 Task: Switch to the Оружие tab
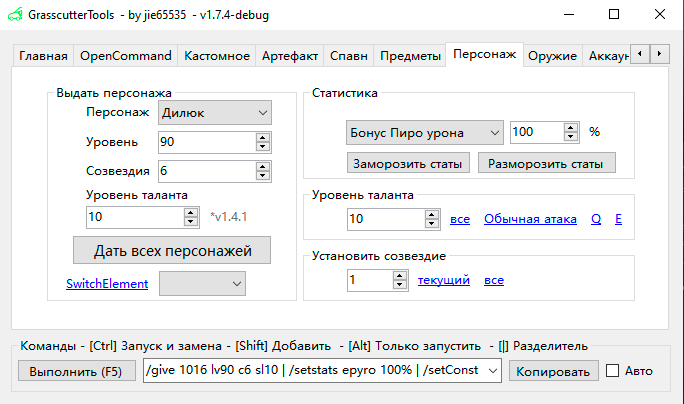tap(553, 56)
